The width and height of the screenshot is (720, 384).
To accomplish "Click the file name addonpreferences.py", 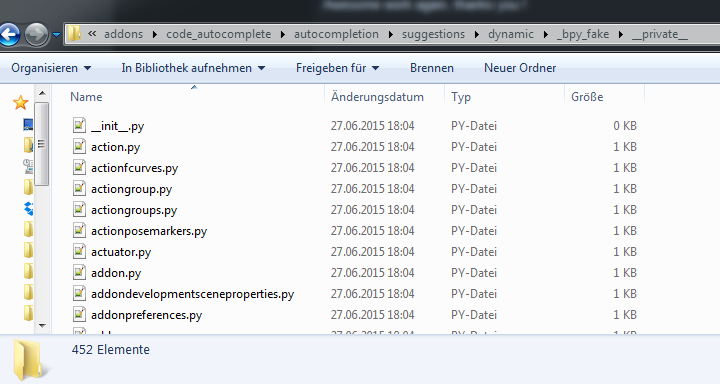I will [146, 315].
